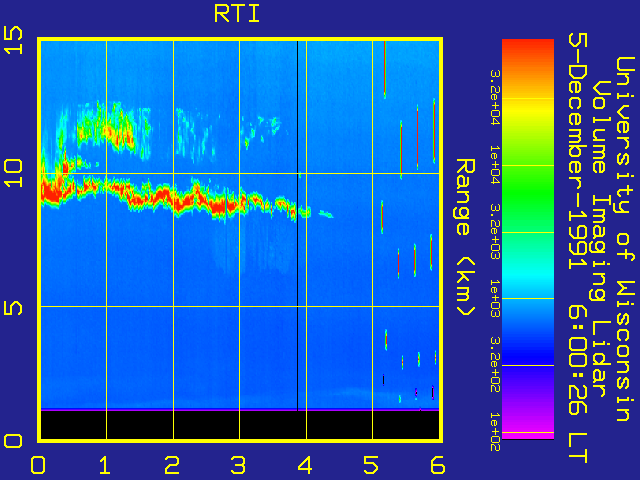640x480 pixels.
Task: Click the colorbar label 3.2e+02
Action: pos(495,365)
